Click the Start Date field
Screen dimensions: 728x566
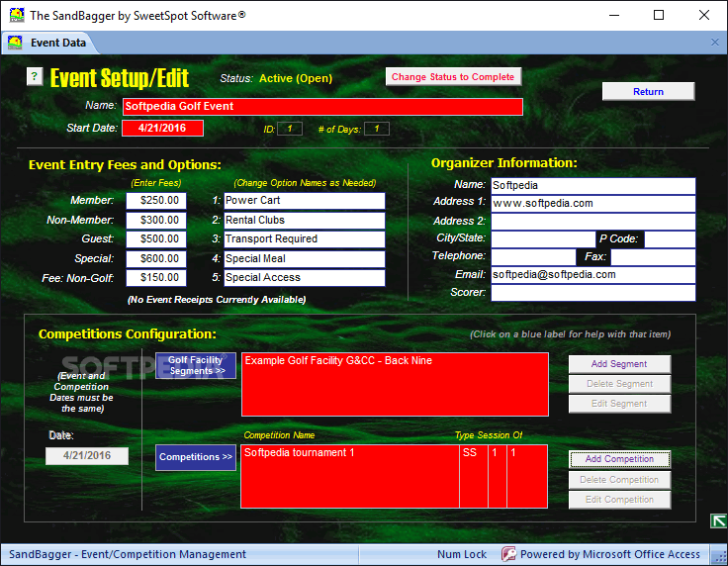(x=162, y=129)
